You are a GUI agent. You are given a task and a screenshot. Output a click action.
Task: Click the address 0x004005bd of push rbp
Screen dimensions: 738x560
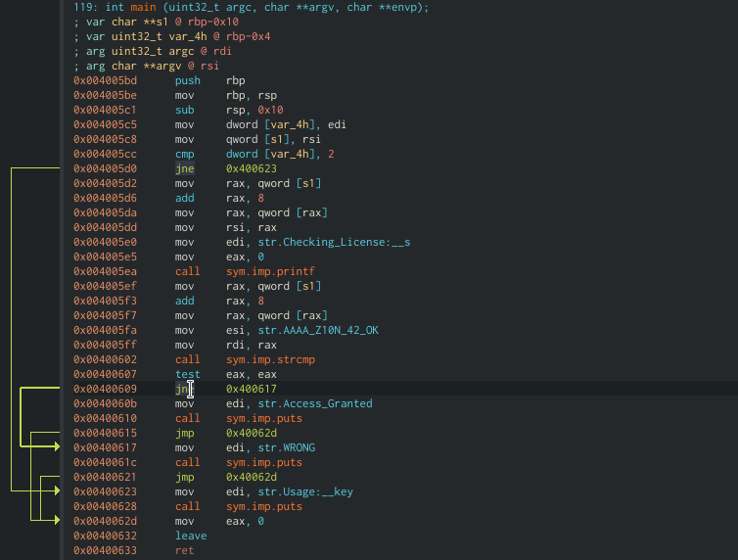(x=105, y=80)
